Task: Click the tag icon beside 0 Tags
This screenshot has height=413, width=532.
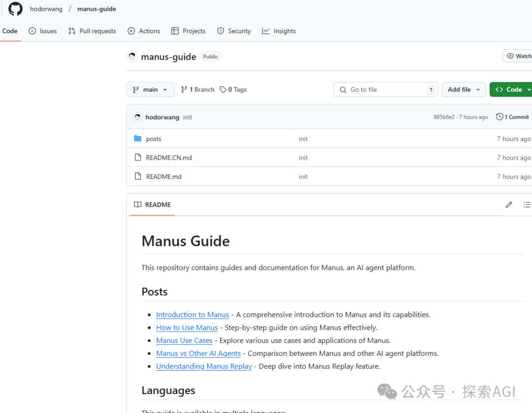Action: [x=223, y=90]
